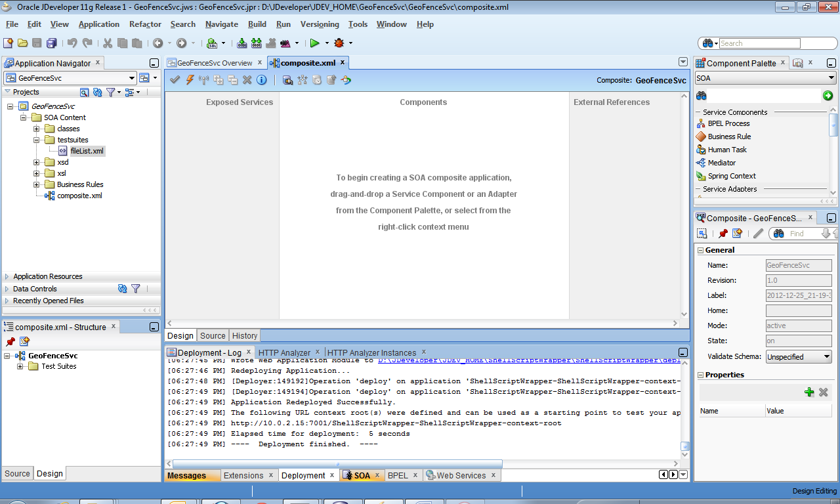Image resolution: width=840 pixels, height=504 pixels.
Task: Expand the Business Rules folder
Action: tap(37, 184)
